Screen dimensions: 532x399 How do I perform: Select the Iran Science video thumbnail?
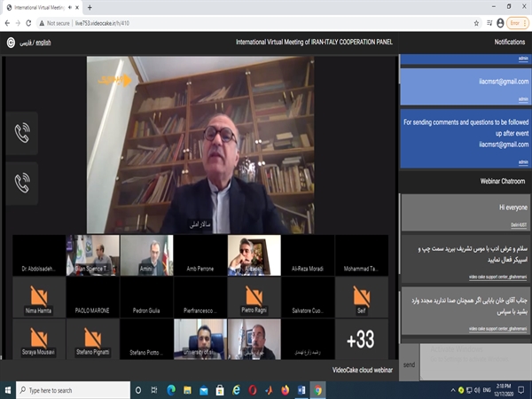(x=92, y=255)
